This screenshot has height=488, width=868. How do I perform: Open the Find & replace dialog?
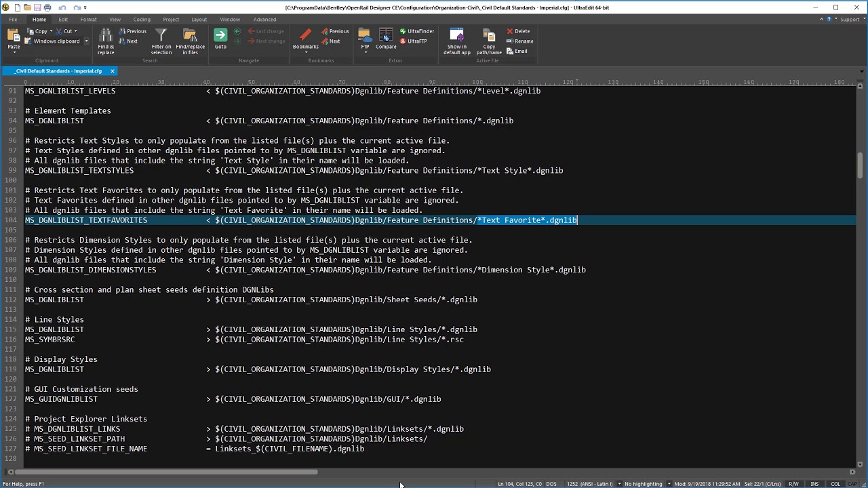[x=106, y=42]
